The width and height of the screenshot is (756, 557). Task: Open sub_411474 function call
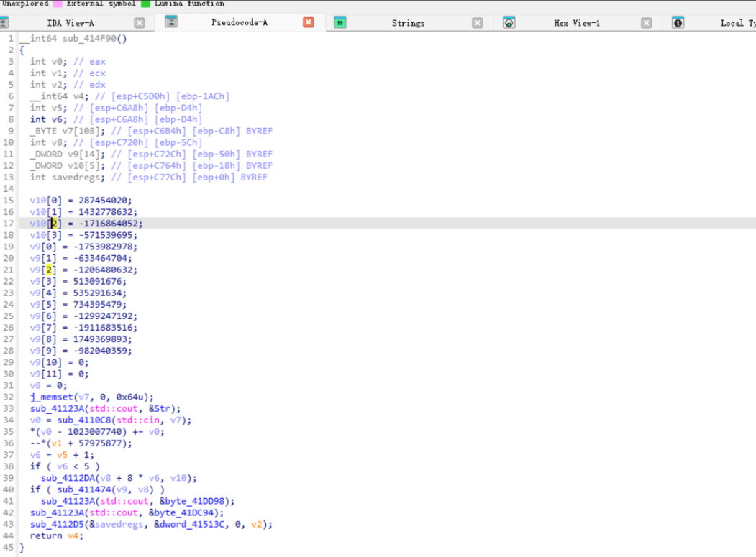(84, 489)
